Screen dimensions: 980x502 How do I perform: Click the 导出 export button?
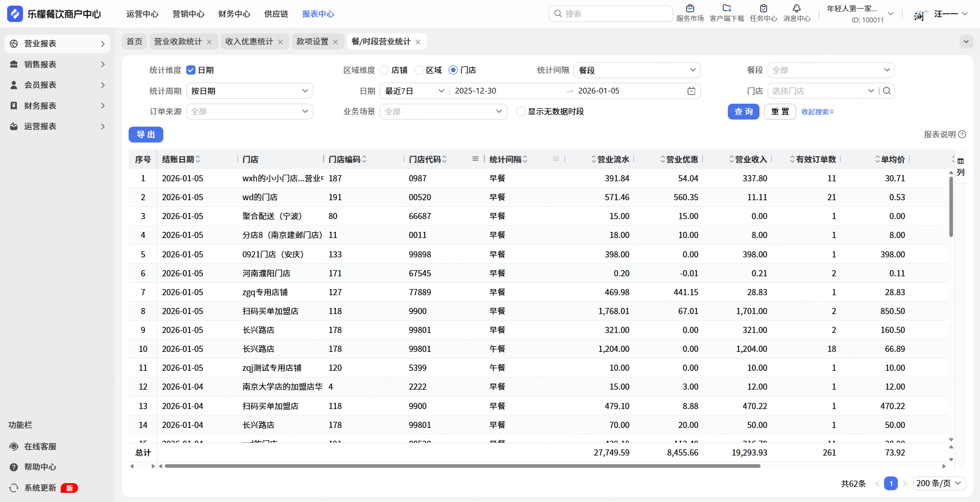pos(145,134)
